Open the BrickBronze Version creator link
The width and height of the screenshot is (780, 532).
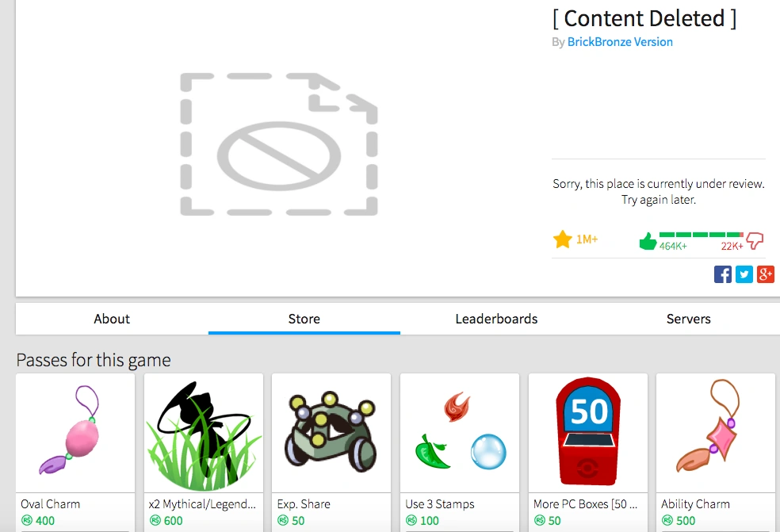[620, 42]
